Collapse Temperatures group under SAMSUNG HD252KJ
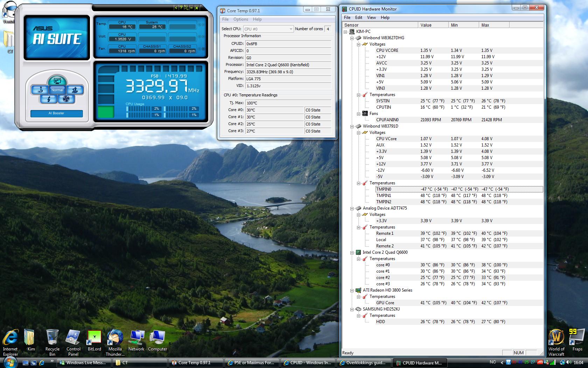 (x=359, y=315)
